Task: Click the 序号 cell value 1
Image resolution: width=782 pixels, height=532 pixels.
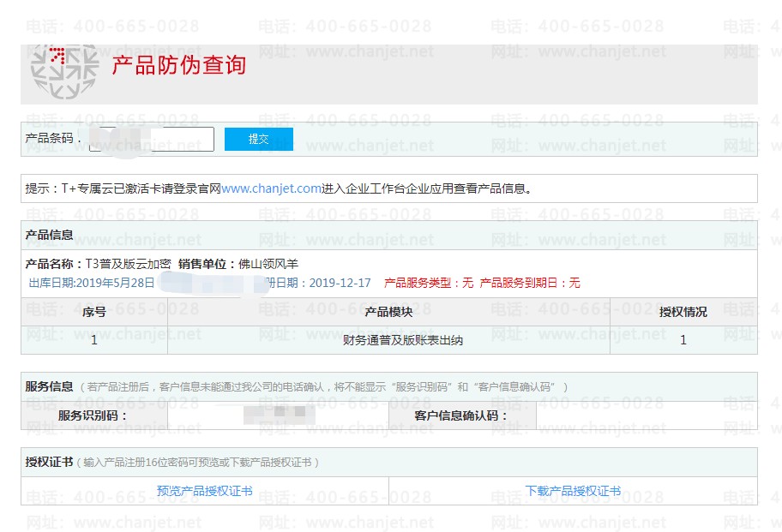Action: 94,340
